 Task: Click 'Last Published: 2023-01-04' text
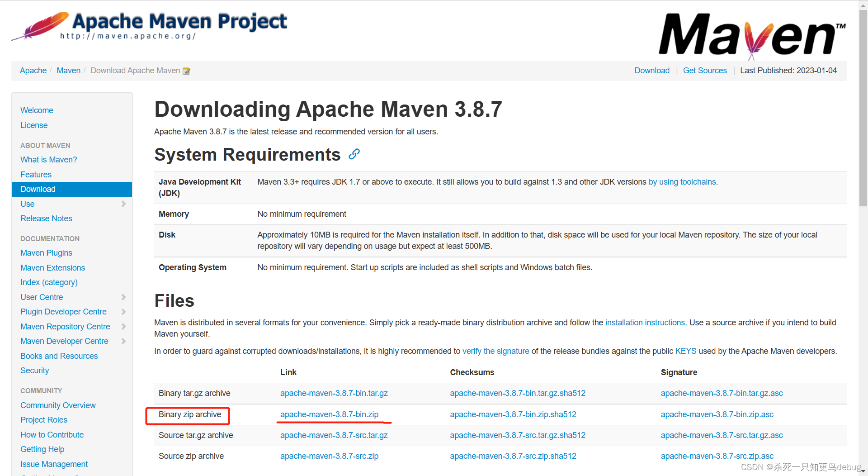pos(788,71)
